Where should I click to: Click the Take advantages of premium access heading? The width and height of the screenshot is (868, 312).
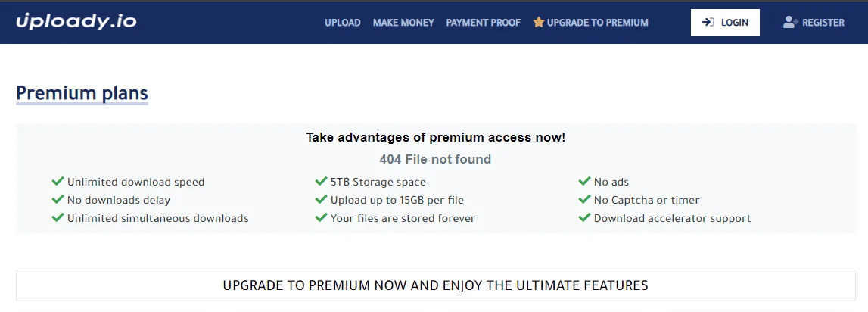tap(436, 137)
